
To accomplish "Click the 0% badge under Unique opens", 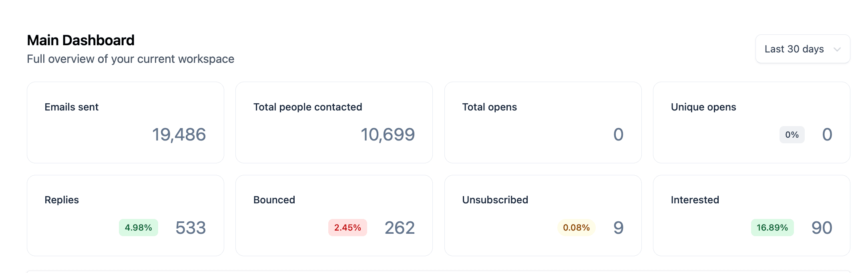I will point(792,135).
